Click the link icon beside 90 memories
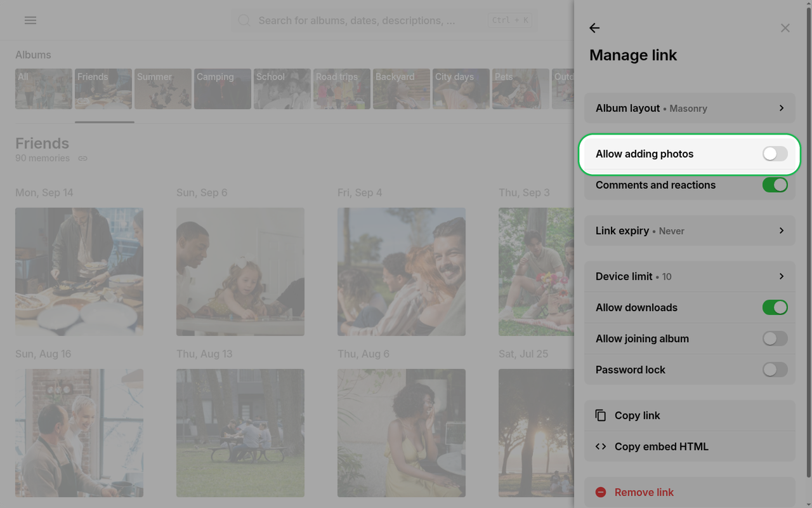The height and width of the screenshot is (508, 812). [x=83, y=158]
